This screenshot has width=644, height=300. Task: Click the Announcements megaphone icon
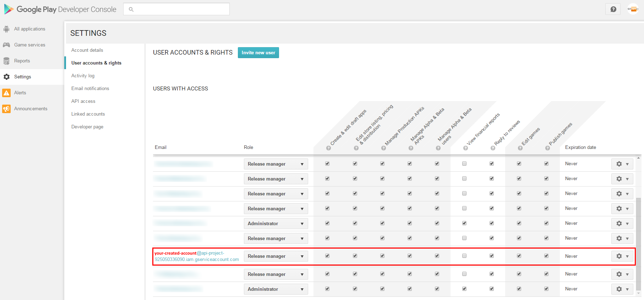tap(6, 109)
